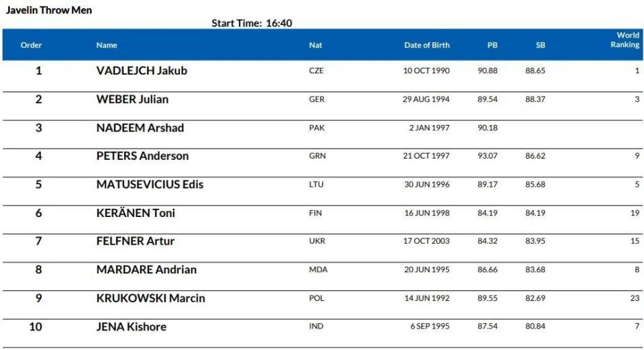Click the Javelin Throw Men title
The height and width of the screenshot is (350, 644).
point(49,10)
